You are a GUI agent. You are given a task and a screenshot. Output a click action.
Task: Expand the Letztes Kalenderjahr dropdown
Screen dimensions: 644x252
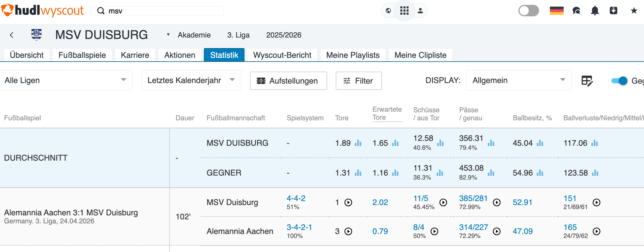point(191,80)
